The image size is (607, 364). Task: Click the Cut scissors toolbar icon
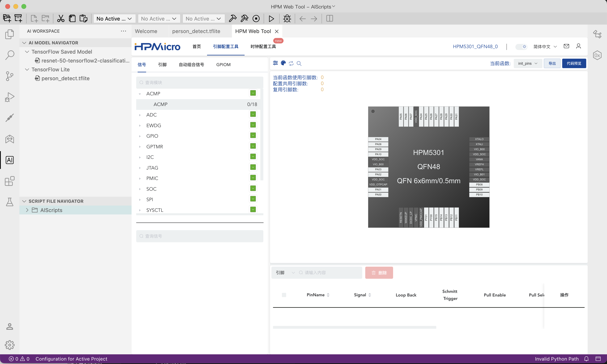click(x=61, y=19)
